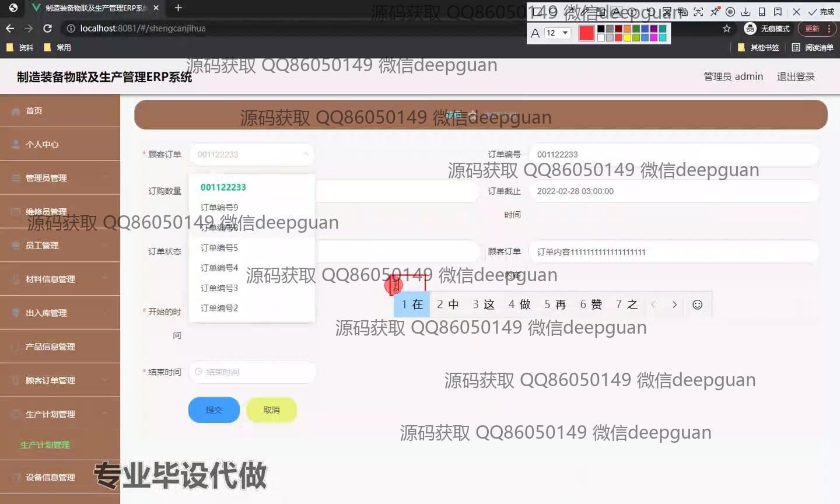Choose 订单编号9 in dropdown list
840x504 pixels.
[252, 208]
